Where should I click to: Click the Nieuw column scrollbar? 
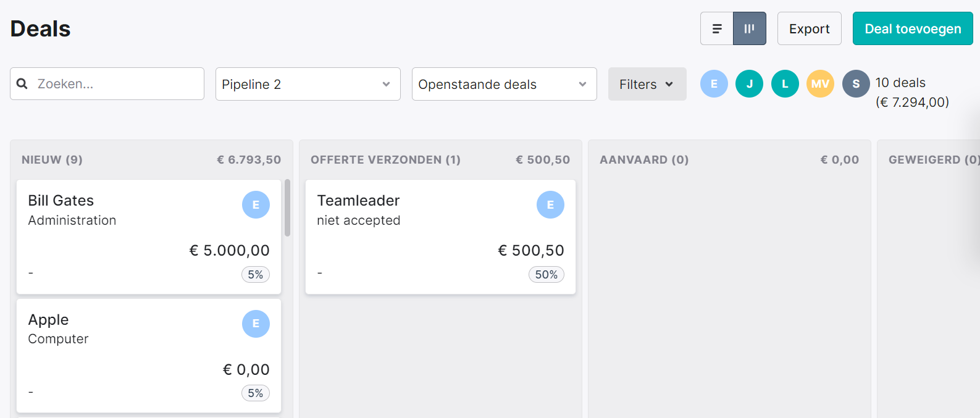[287, 208]
